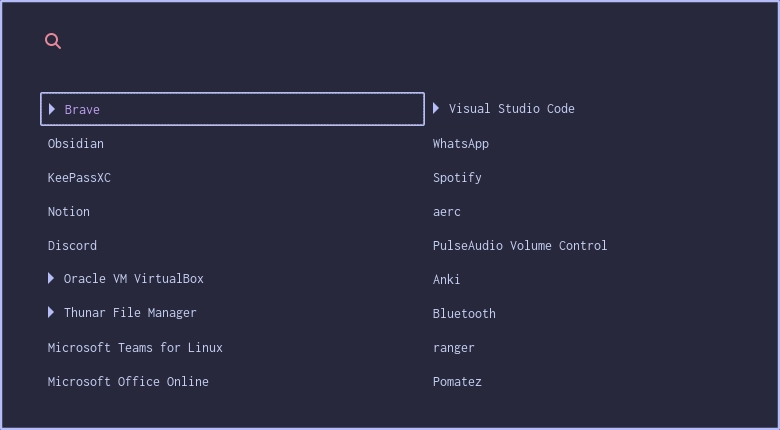Launch Brave from the list

(x=82, y=110)
